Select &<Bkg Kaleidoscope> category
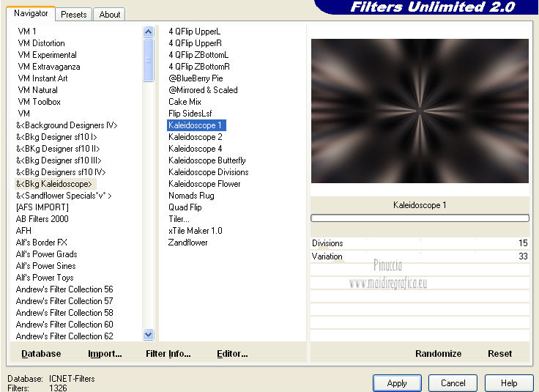 point(54,184)
